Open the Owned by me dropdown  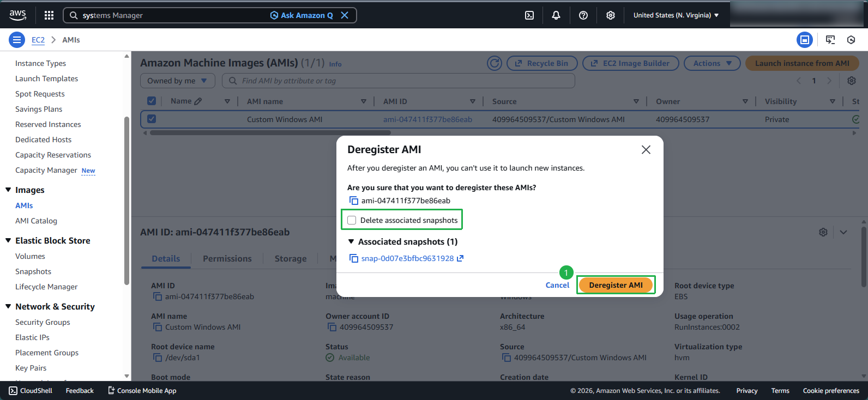pyautogui.click(x=177, y=81)
